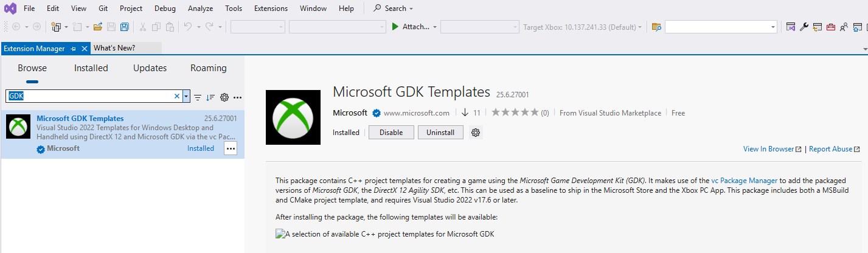
Task: Open the vc Package Manager link
Action: click(x=745, y=181)
